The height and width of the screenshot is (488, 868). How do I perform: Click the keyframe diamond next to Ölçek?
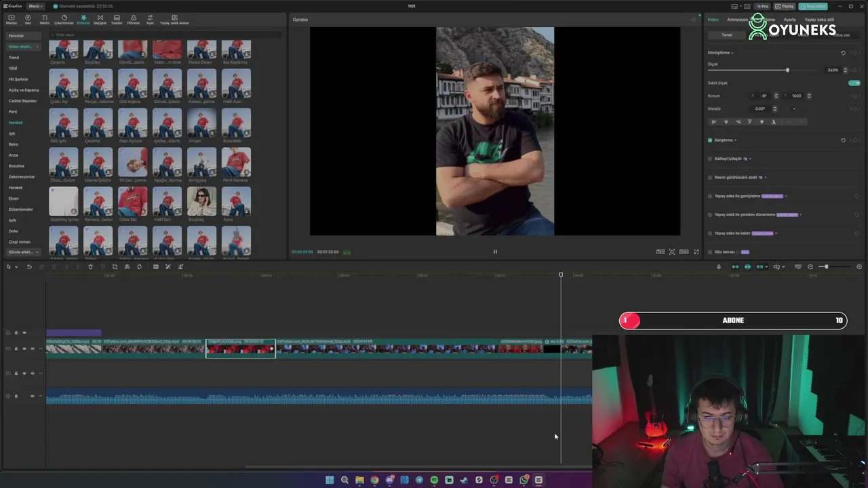[x=856, y=70]
